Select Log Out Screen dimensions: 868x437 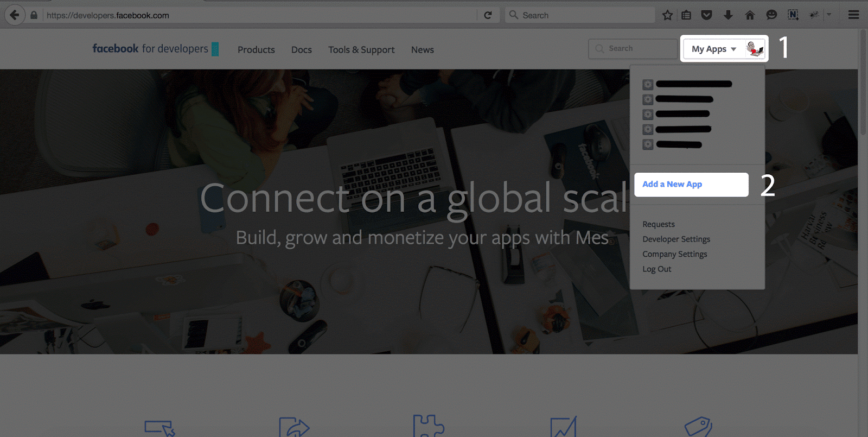point(657,269)
